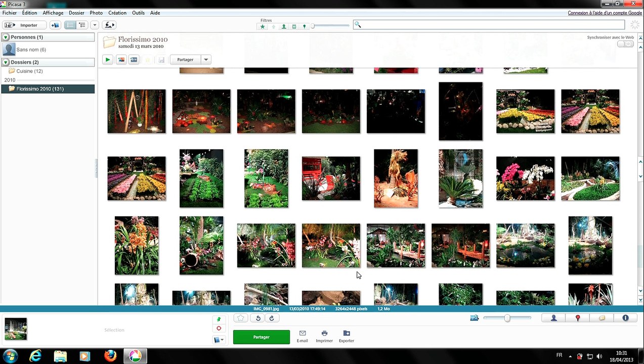
Task: Click the Partager button in folder header
Action: point(185,60)
